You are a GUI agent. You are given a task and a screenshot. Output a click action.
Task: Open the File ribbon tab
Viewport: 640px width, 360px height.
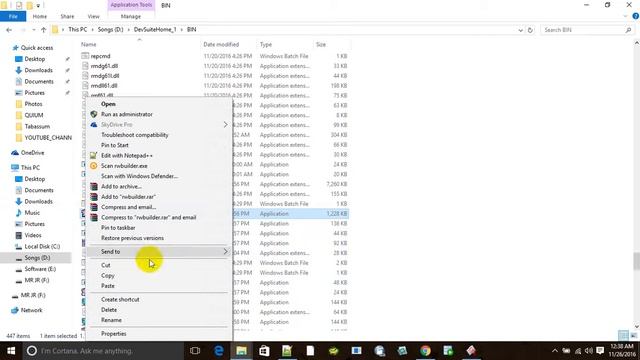coord(13,16)
